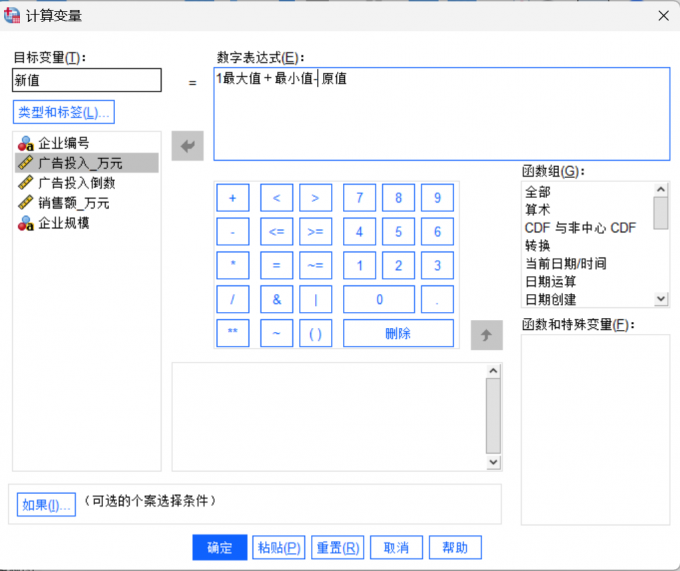Click keypad digit 2
This screenshot has height=571, width=680.
[x=399, y=265]
